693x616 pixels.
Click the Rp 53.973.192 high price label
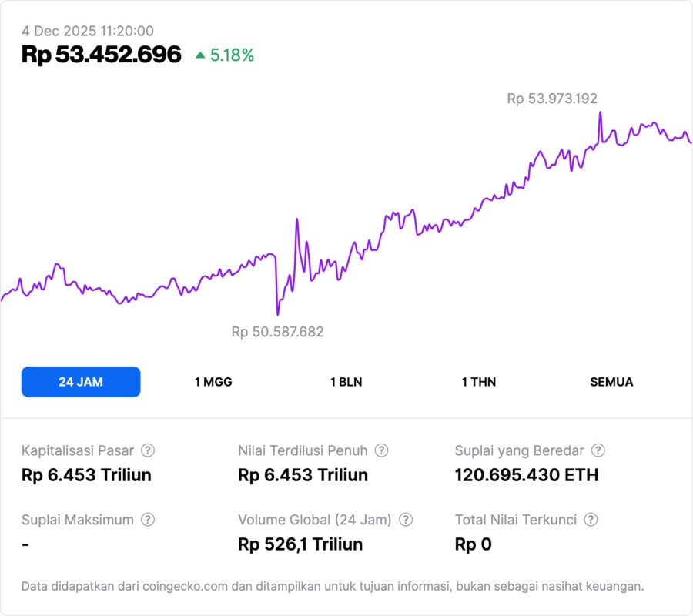click(x=552, y=99)
